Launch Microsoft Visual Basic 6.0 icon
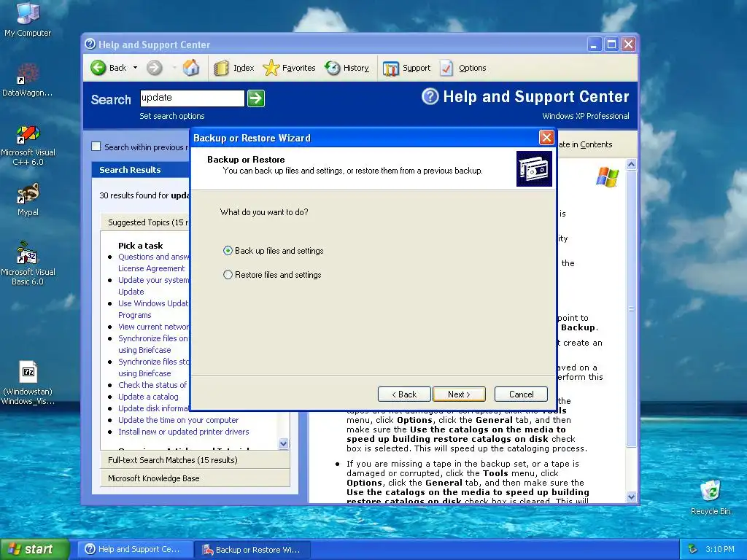The width and height of the screenshot is (747, 560). point(28,263)
